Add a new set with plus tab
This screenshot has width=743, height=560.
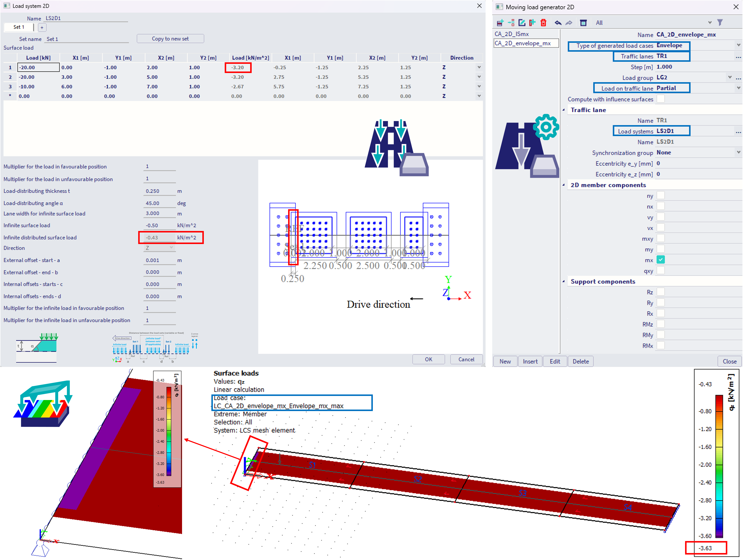[42, 28]
